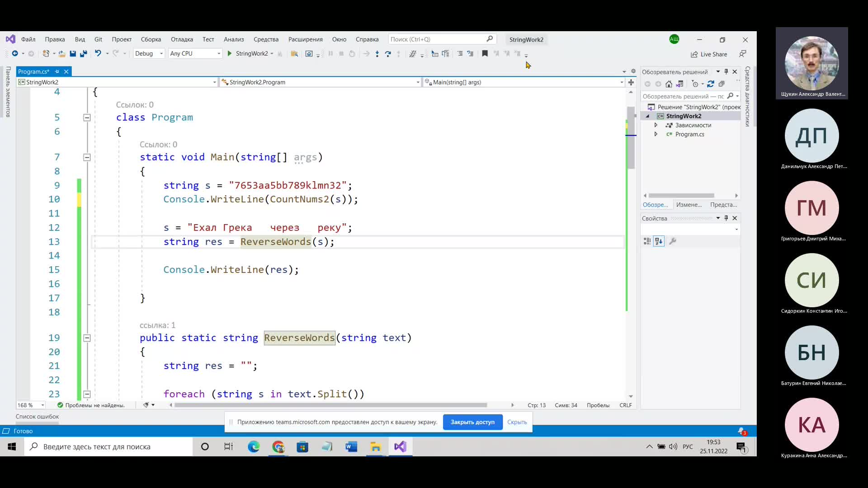Open the editor settings gear above code
The width and height of the screenshot is (868, 488).
tap(633, 71)
